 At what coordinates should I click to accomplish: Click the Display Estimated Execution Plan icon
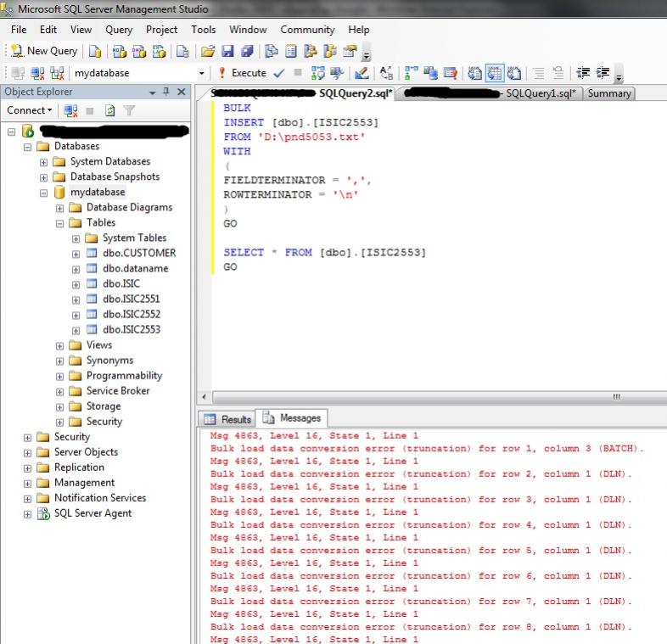317,73
